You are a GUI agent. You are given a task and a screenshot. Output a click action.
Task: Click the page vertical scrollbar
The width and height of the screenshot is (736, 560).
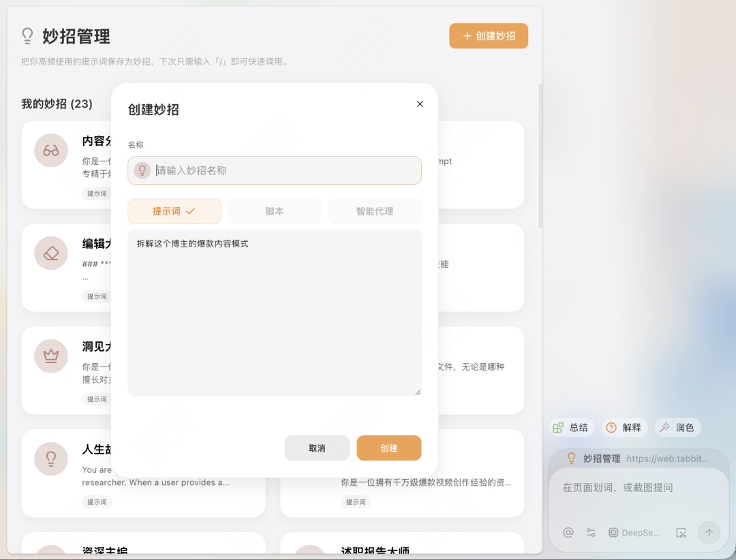[540, 156]
